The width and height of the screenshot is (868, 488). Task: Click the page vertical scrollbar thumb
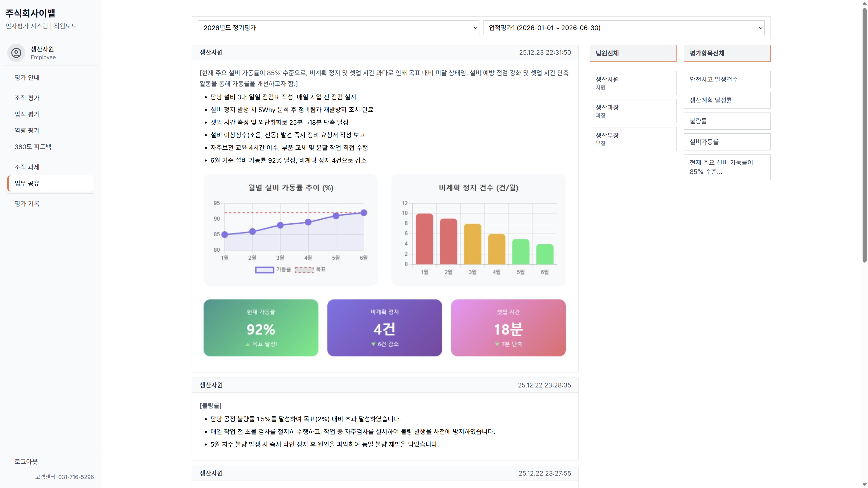[864, 135]
